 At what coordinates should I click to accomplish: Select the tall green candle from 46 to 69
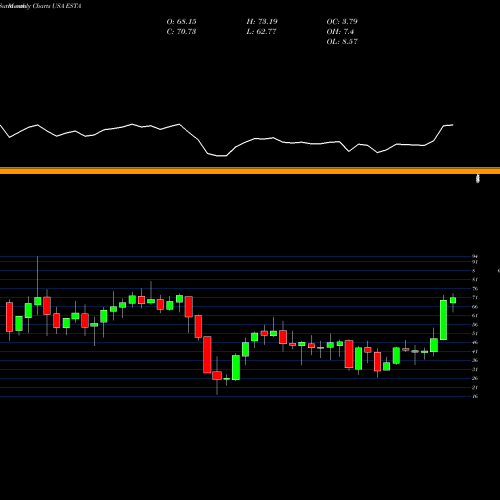pyautogui.click(x=443, y=320)
